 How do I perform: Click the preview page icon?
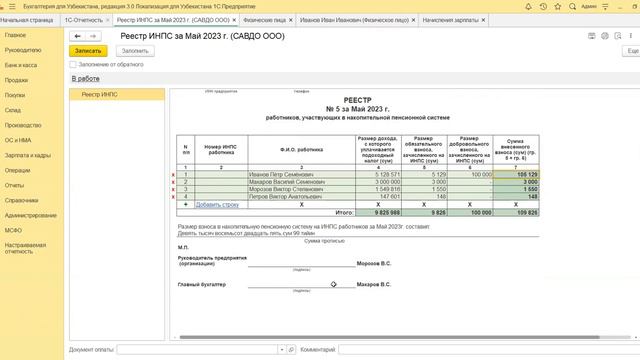tap(618, 36)
